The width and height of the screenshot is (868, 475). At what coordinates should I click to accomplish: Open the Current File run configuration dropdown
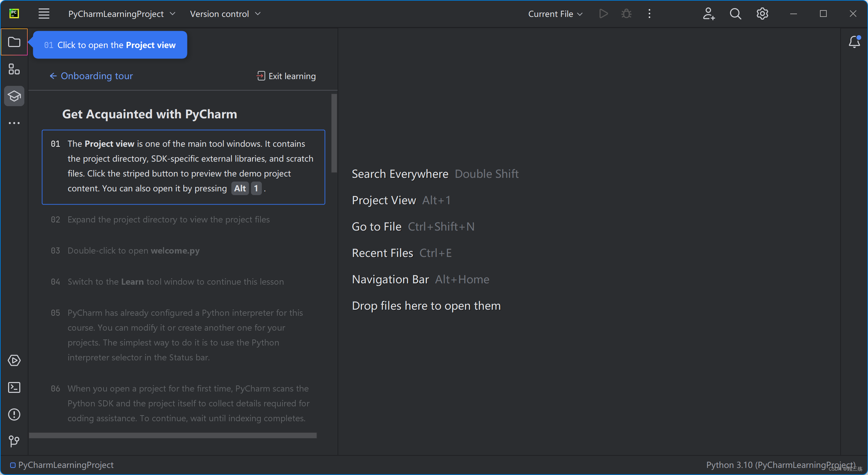click(555, 14)
